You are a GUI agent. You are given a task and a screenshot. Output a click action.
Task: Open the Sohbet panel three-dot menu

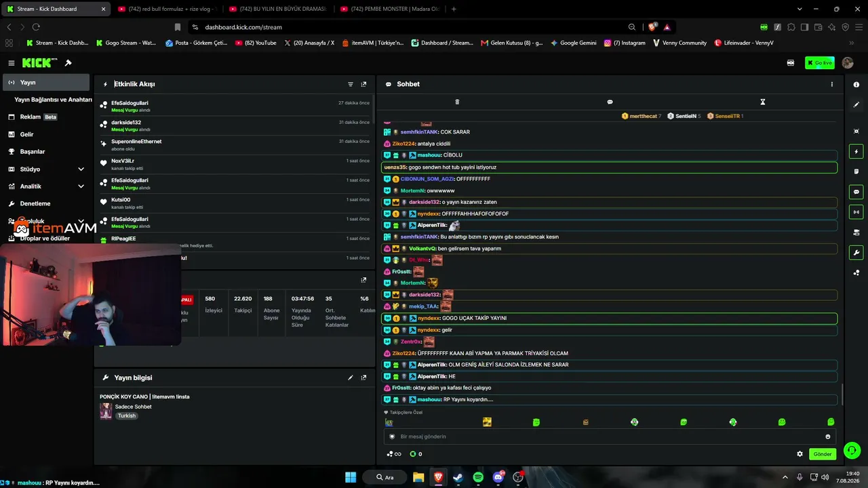click(832, 84)
